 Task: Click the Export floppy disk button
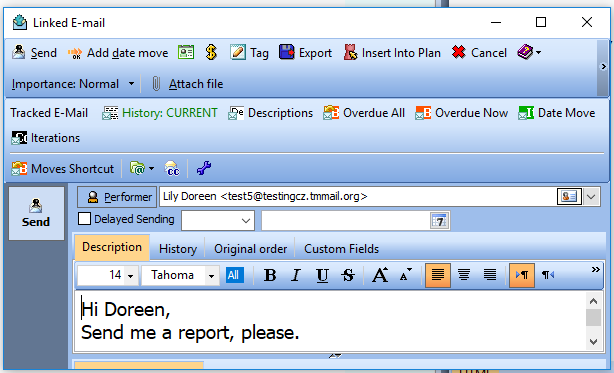click(x=306, y=52)
